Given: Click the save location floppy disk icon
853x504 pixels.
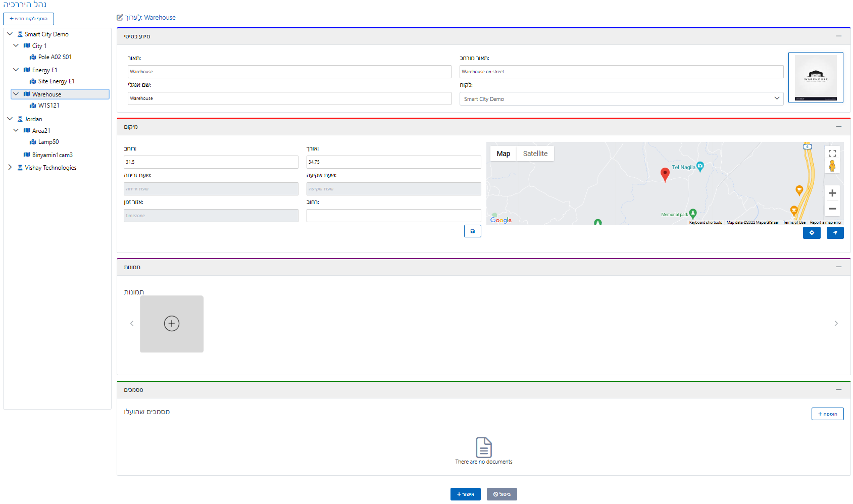Looking at the screenshot, I should pos(472,231).
